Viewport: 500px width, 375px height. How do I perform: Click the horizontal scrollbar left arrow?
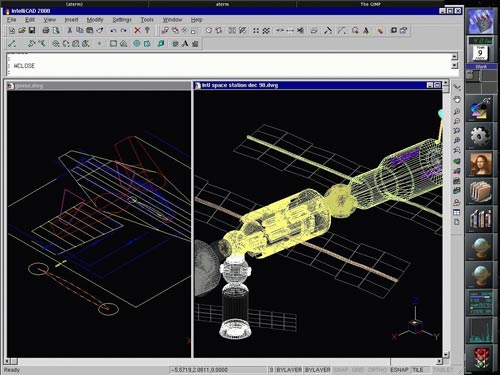coord(7,361)
